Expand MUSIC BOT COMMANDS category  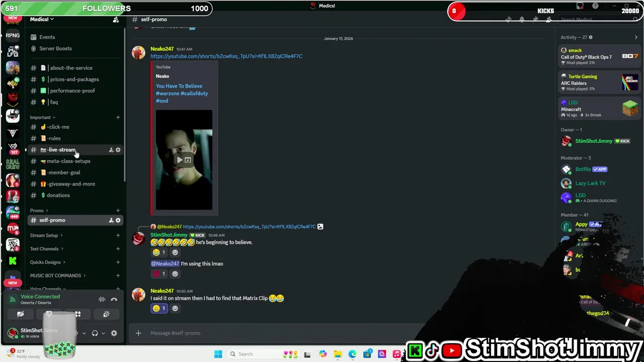tap(58, 276)
